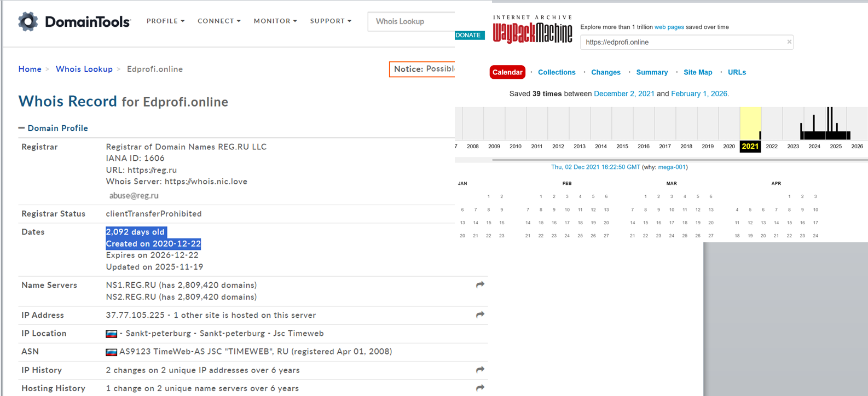This screenshot has height=396, width=868.
Task: Click the JAN month label in the calendar
Action: 462,183
